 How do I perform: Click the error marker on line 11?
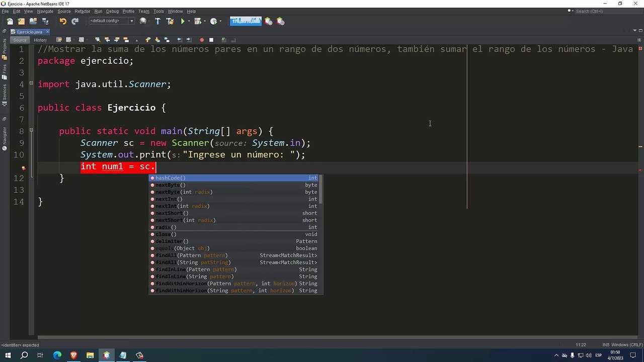tap(23, 167)
